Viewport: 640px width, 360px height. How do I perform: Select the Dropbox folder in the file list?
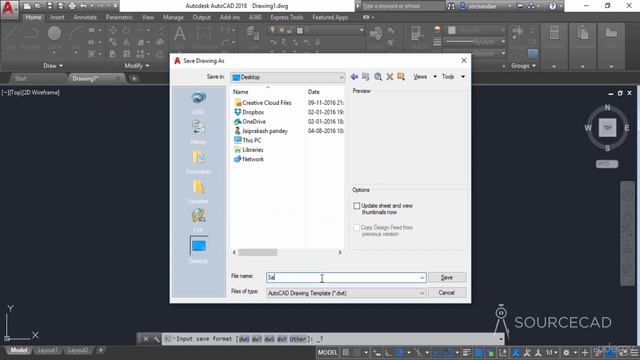pyautogui.click(x=249, y=112)
